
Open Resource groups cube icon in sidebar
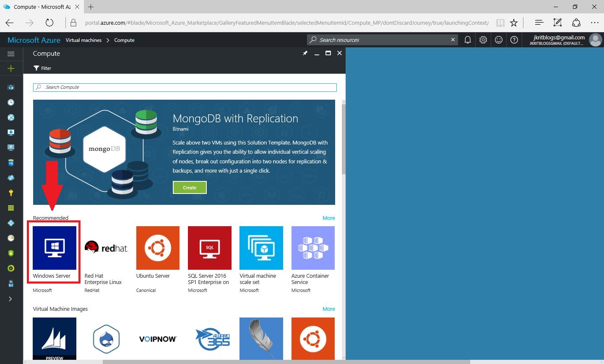[x=11, y=87]
